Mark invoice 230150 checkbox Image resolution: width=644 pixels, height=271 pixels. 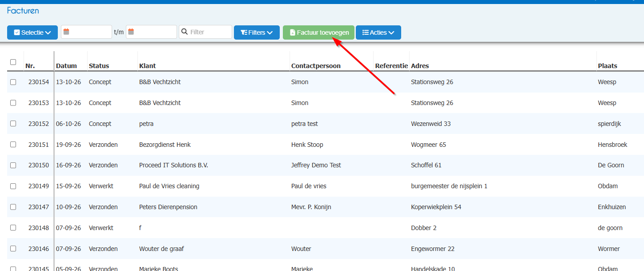click(x=13, y=165)
